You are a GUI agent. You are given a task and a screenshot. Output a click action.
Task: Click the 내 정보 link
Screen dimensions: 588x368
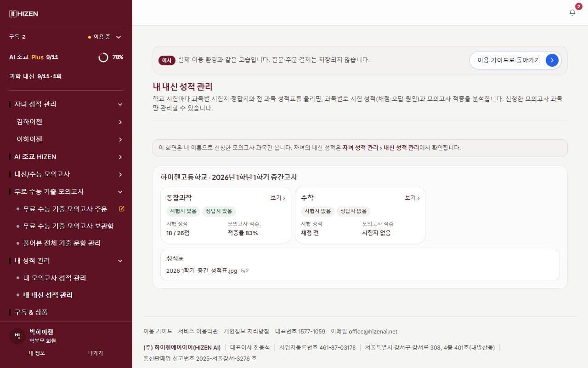pyautogui.click(x=37, y=353)
